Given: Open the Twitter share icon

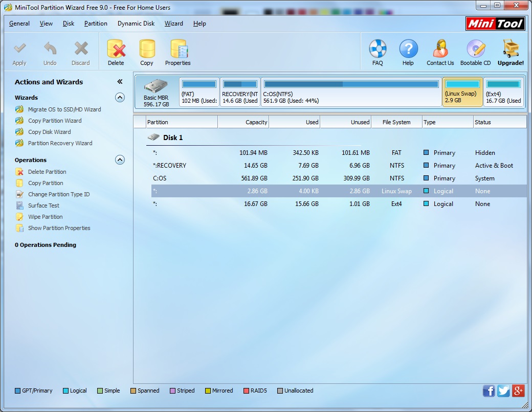Looking at the screenshot, I should (x=503, y=391).
